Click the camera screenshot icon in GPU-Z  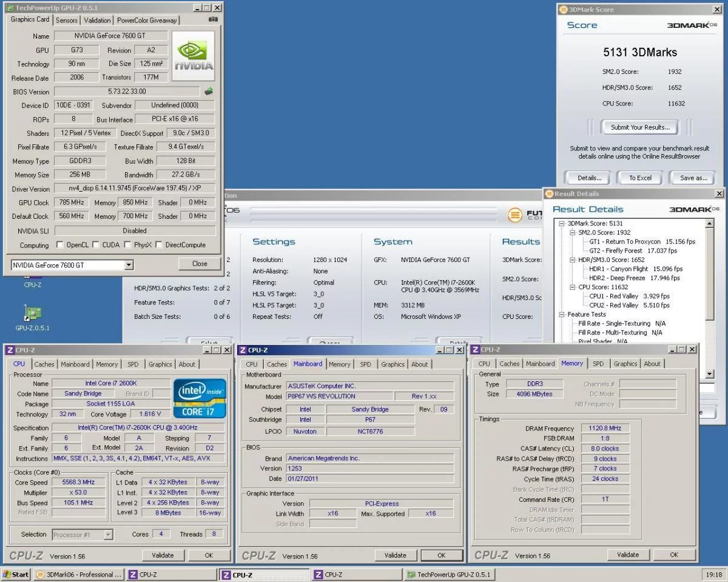point(213,19)
